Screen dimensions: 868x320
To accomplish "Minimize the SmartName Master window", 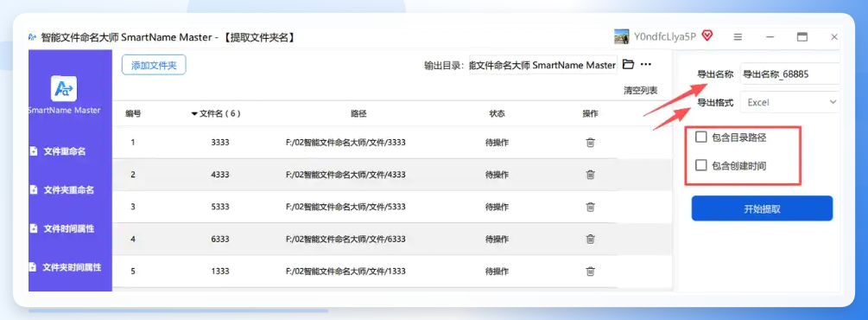I will point(770,37).
